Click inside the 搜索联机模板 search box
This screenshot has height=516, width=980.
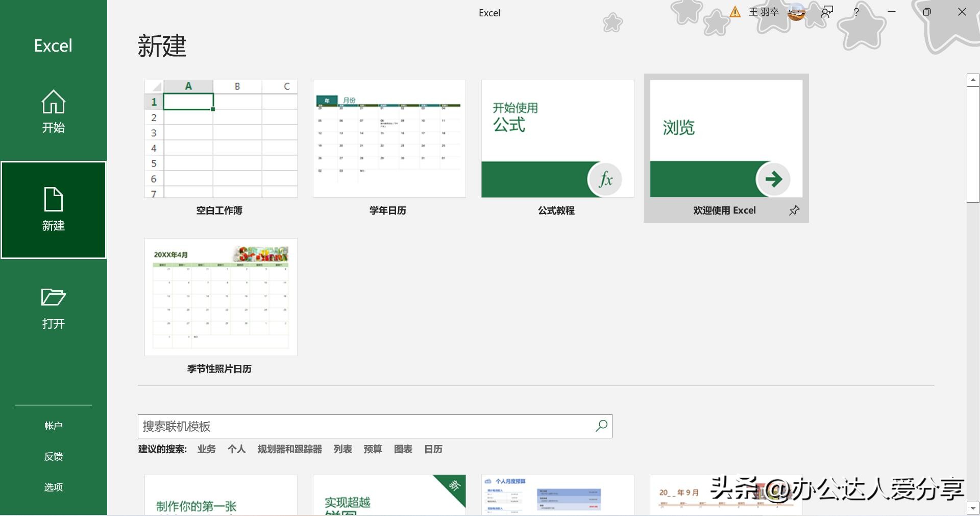click(x=357, y=426)
